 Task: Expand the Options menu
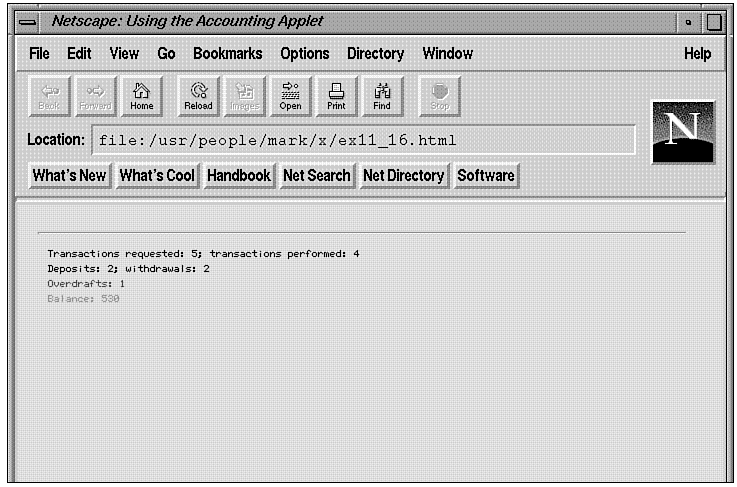tap(304, 54)
